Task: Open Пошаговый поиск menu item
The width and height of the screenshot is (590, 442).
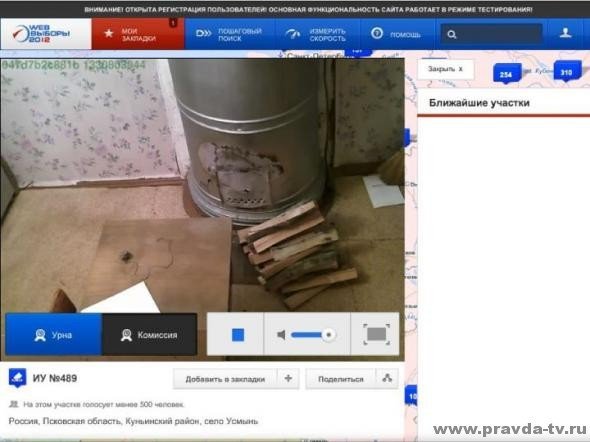Action: click(230, 34)
